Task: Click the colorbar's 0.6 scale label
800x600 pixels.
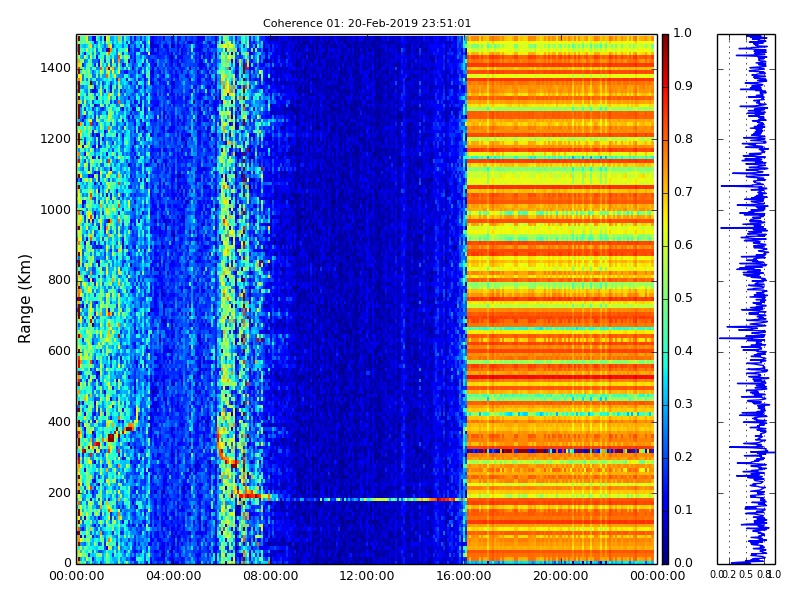Action: [683, 245]
